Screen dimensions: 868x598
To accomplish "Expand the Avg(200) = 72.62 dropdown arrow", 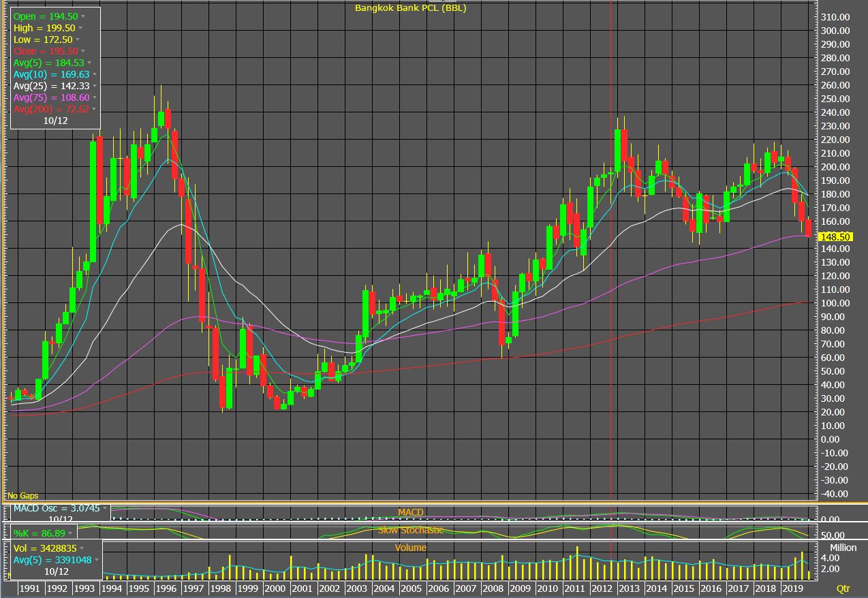I will tap(93, 109).
